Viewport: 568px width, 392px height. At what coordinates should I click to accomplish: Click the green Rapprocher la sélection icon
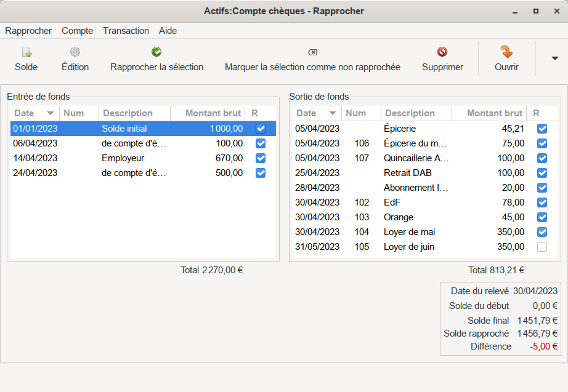[x=156, y=52]
